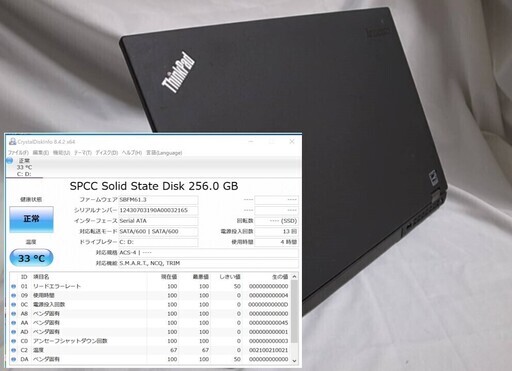Click the SMART list scrollbar down arrow

294,360
